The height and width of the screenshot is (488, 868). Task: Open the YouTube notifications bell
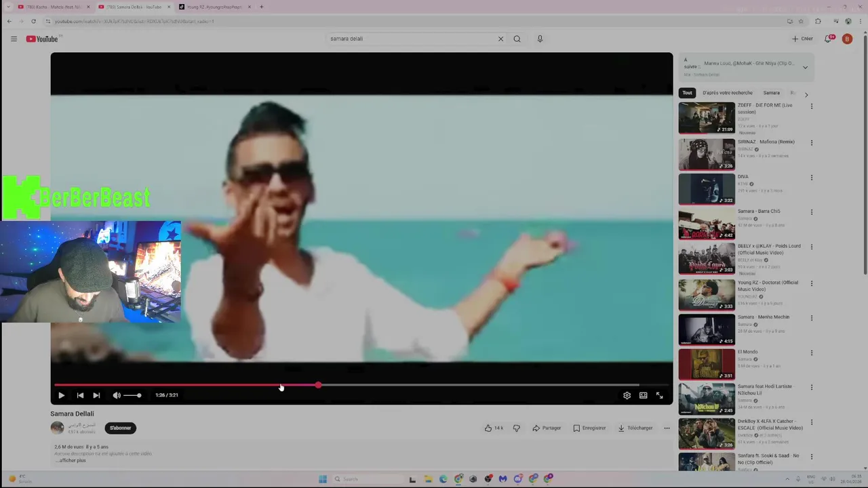[x=828, y=39]
